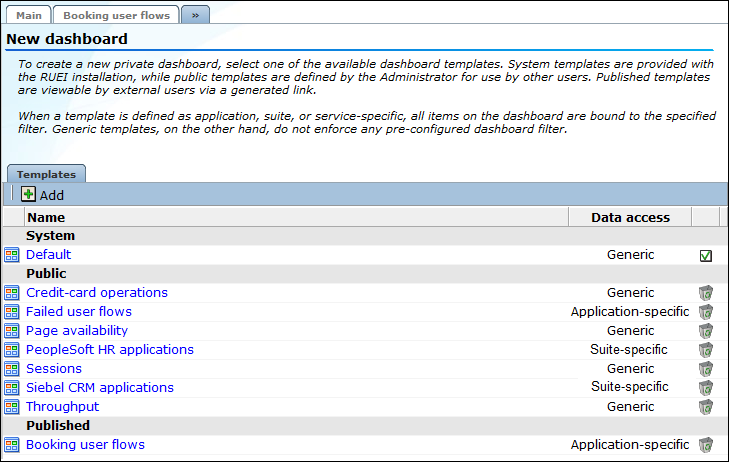This screenshot has height=462, width=729.
Task: Switch to the Main tab
Action: (29, 15)
